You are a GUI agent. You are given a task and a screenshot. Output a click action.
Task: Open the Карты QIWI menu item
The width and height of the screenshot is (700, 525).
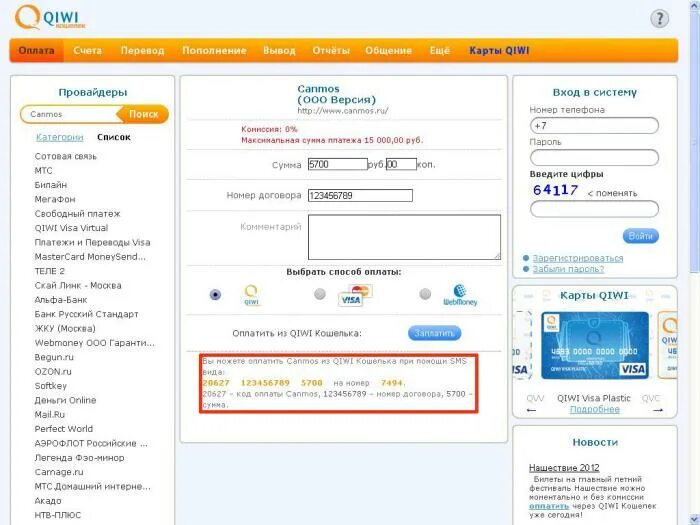[x=499, y=50]
